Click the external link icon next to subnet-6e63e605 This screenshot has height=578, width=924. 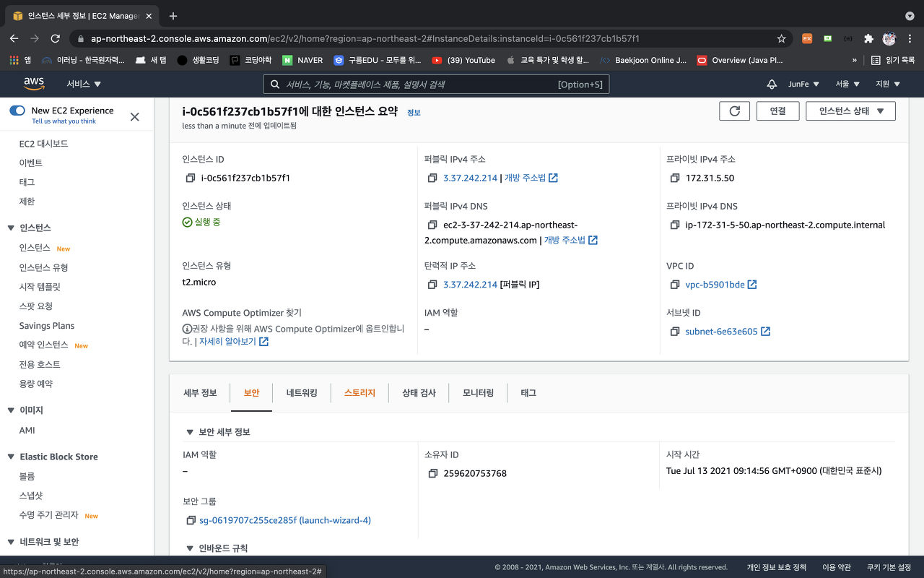[766, 332]
